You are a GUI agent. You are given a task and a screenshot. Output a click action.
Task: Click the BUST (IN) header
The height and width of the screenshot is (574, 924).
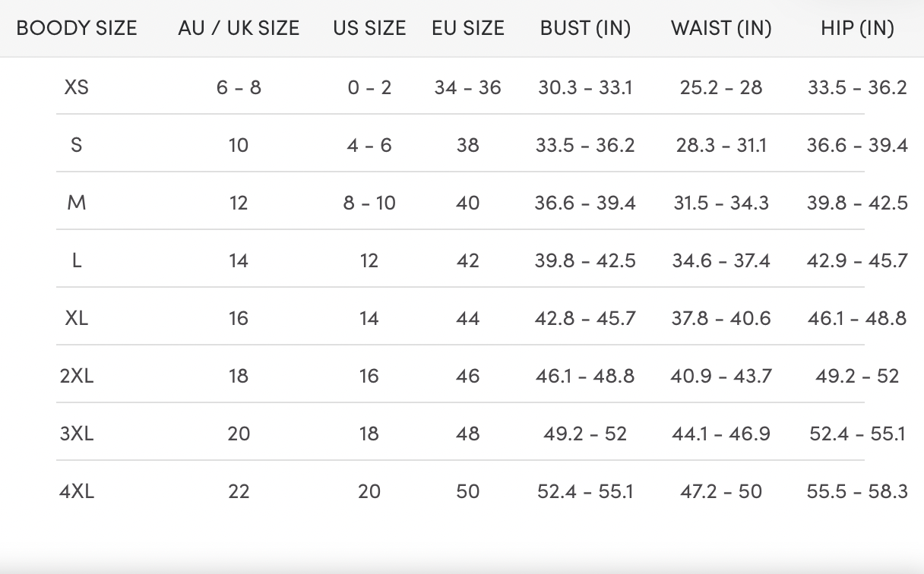(585, 29)
